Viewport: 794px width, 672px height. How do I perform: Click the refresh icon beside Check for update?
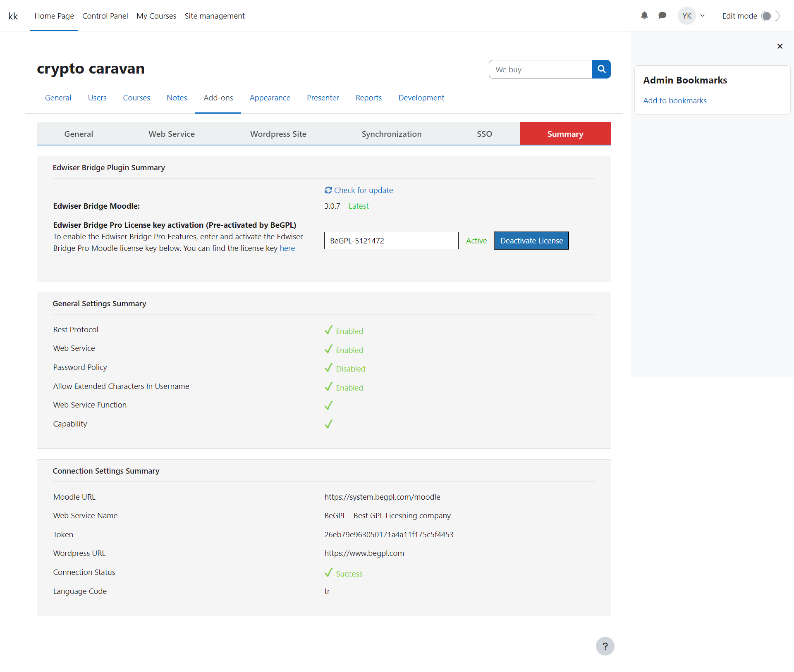pyautogui.click(x=328, y=190)
